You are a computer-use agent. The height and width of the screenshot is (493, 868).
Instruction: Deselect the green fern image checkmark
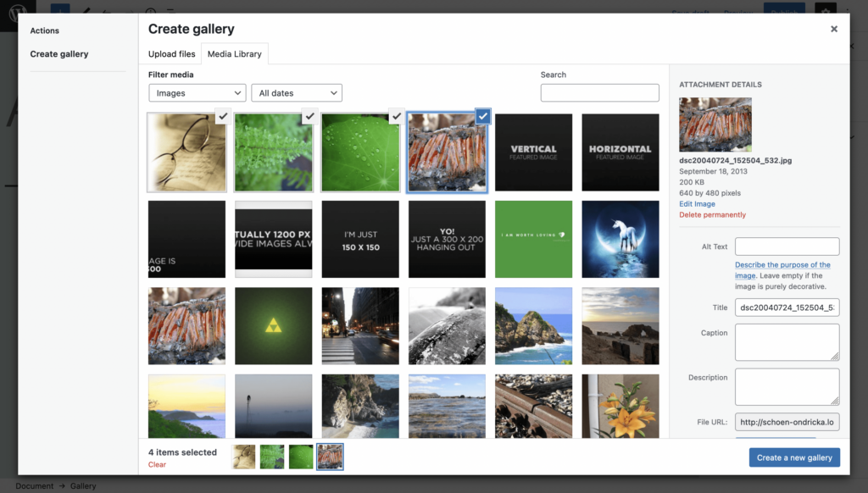click(309, 116)
